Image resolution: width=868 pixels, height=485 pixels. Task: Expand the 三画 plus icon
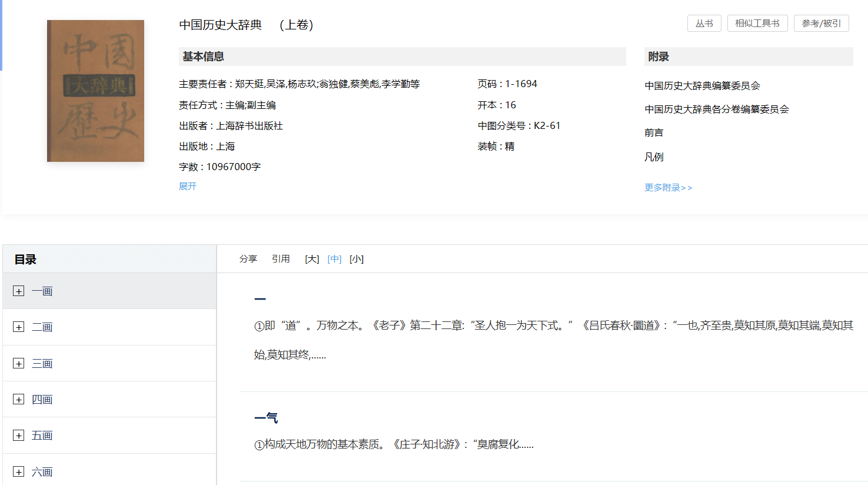click(x=19, y=364)
